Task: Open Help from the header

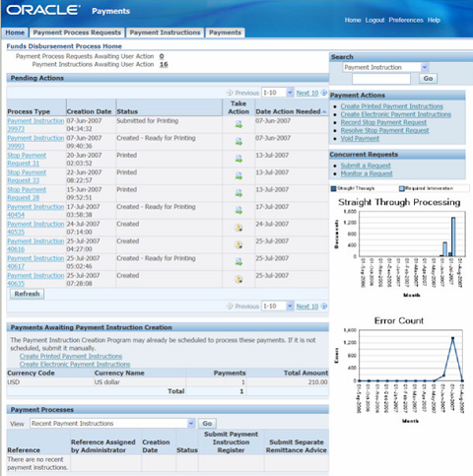Action: pos(434,20)
